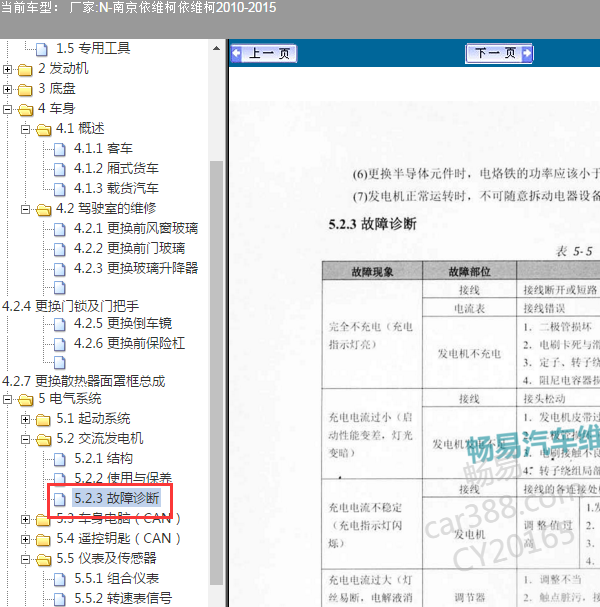
Task: Click the page icon beside 5.5.2 转速表信号
Action: [x=60, y=600]
